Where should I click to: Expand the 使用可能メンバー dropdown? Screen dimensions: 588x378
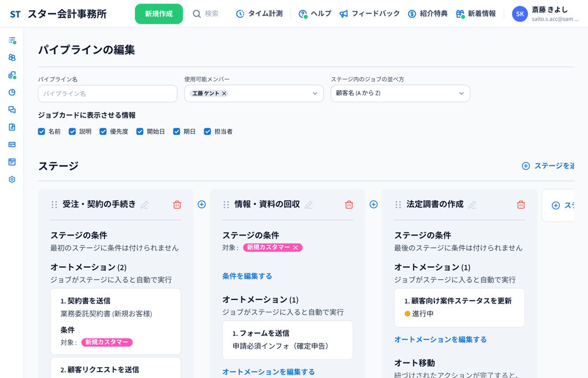[315, 94]
